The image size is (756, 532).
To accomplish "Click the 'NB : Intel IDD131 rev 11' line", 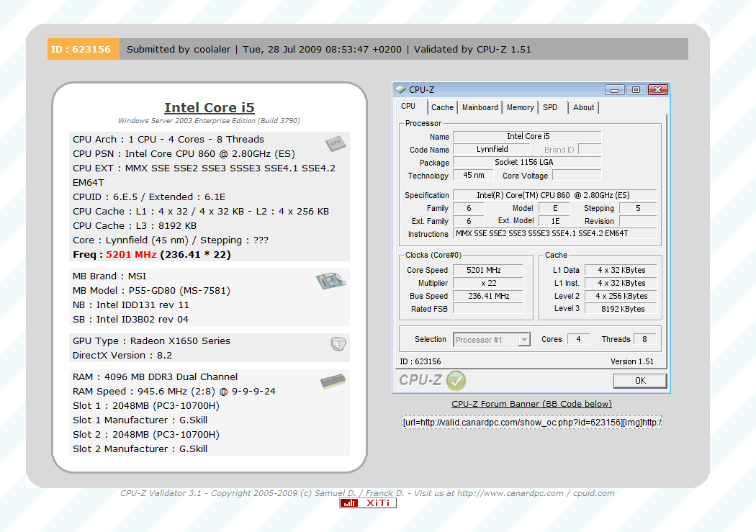I will 130,305.
